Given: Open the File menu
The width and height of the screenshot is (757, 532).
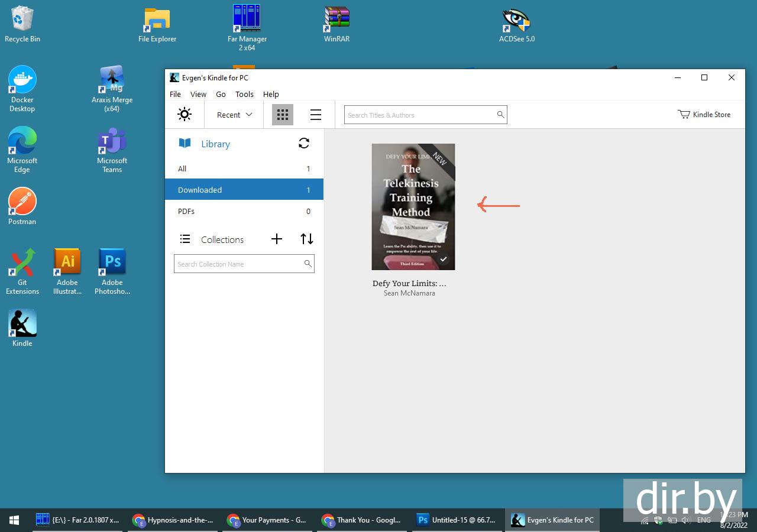Looking at the screenshot, I should 175,94.
